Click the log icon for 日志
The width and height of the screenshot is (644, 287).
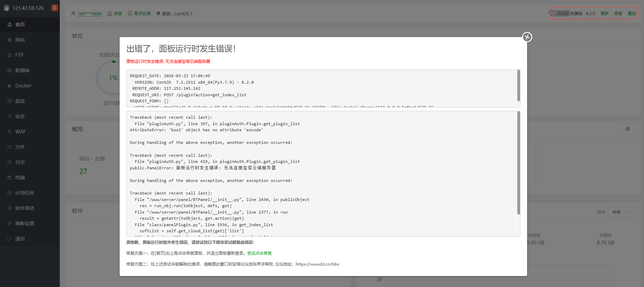10,162
